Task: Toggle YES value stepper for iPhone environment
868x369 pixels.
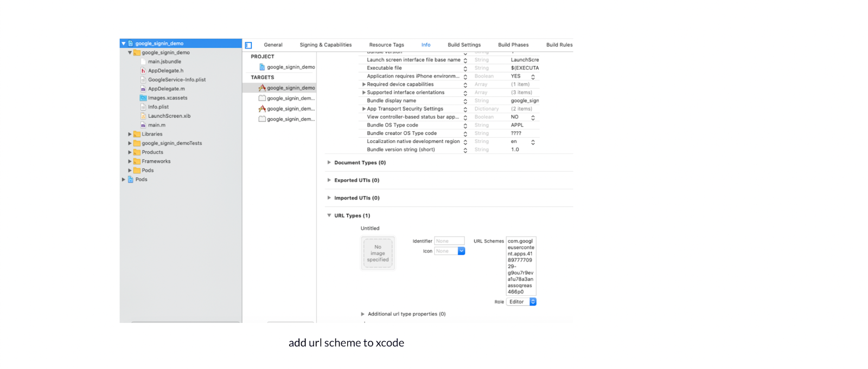Action: [533, 77]
